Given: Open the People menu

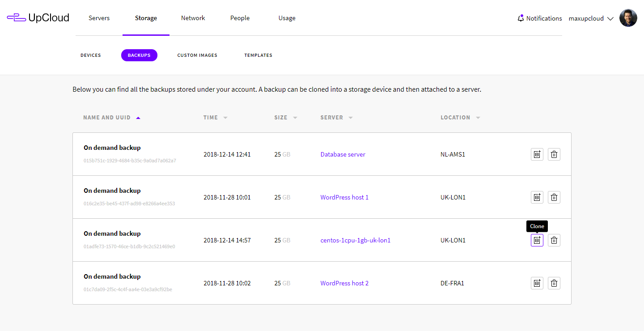Looking at the screenshot, I should click(x=240, y=18).
